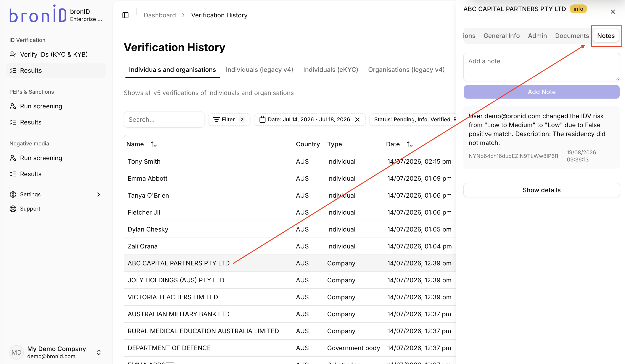Open the Zali Orana row

(x=290, y=246)
